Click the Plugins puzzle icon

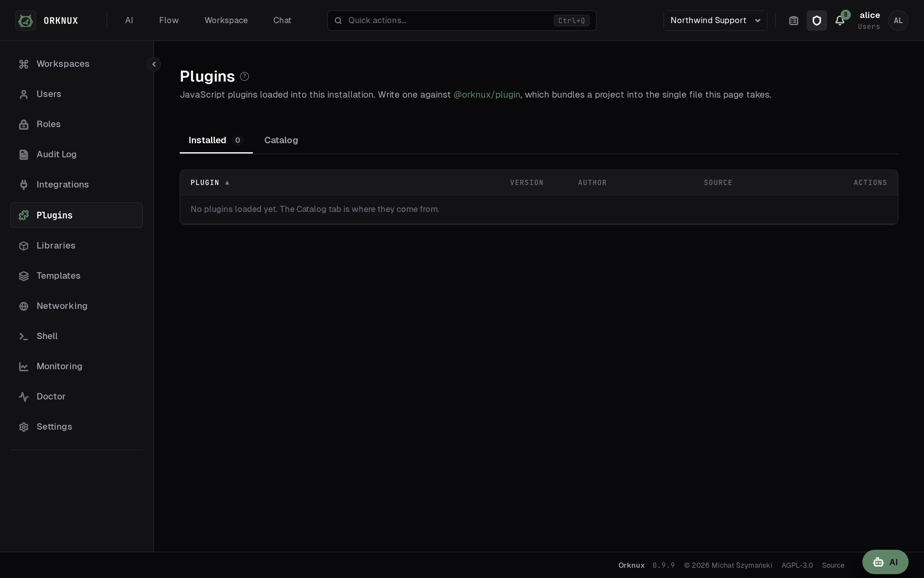[x=24, y=215]
